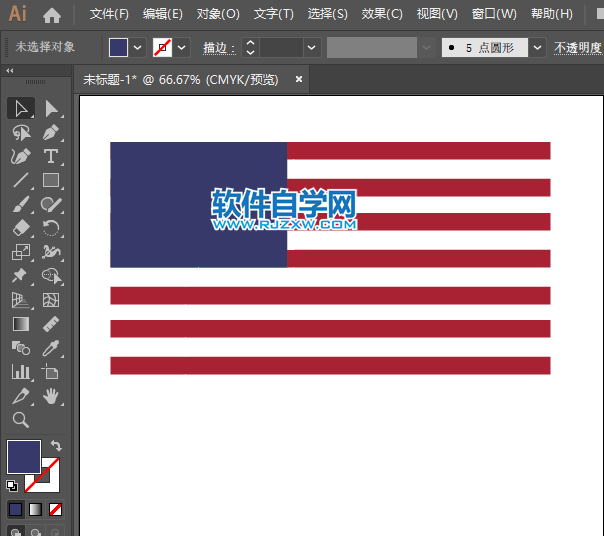Select the Line Segment tool
This screenshot has height=536, width=604.
click(x=21, y=180)
